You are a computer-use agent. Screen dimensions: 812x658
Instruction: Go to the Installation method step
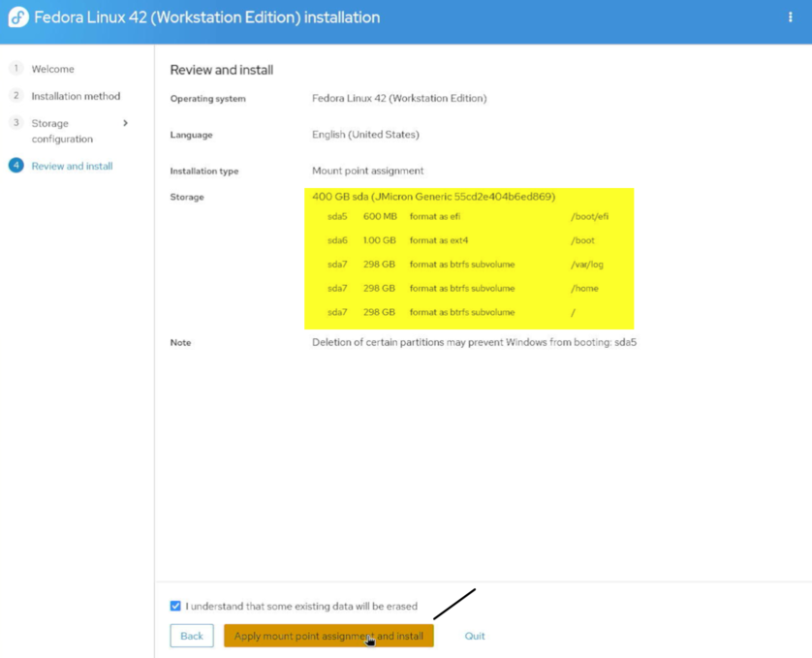pyautogui.click(x=76, y=96)
